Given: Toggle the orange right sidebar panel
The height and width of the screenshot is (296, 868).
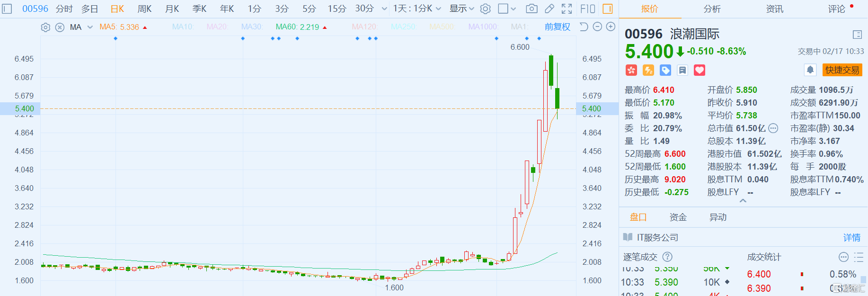Looking at the screenshot, I should (608, 9).
